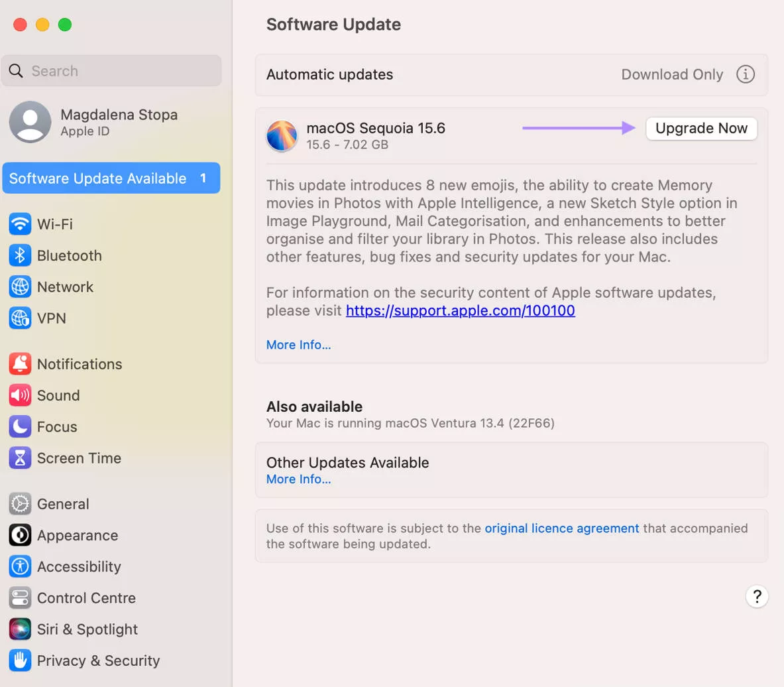Open Privacy & Security via hand icon

tap(20, 660)
